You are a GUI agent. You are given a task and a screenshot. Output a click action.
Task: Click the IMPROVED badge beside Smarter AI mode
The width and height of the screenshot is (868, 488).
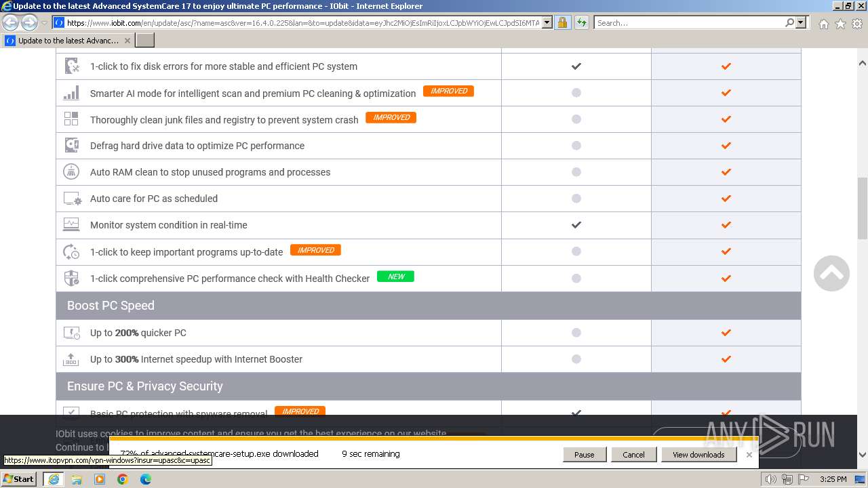448,91
